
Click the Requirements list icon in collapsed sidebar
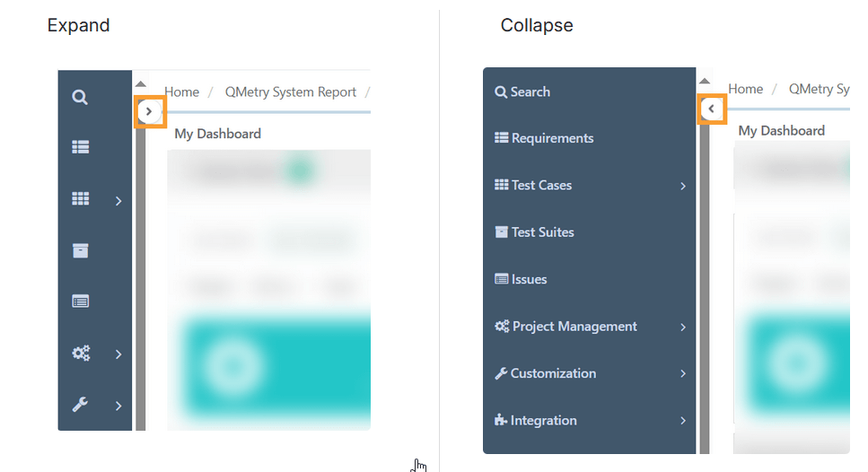(x=80, y=147)
